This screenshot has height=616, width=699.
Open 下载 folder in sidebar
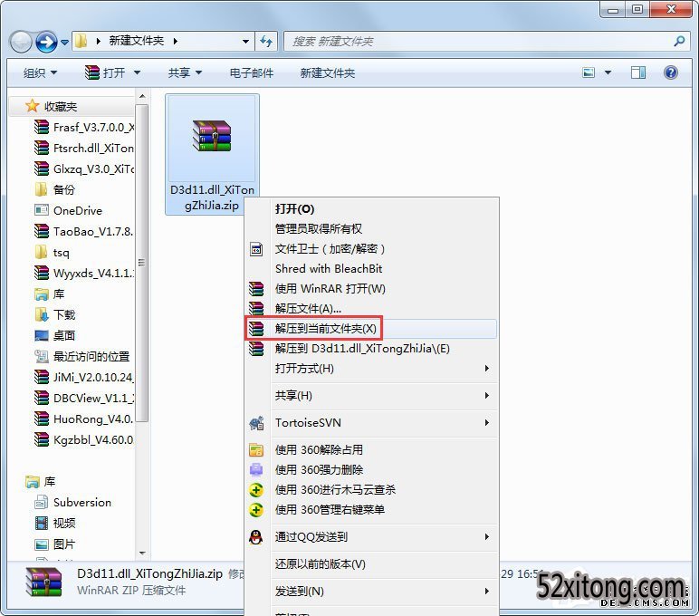click(x=55, y=315)
